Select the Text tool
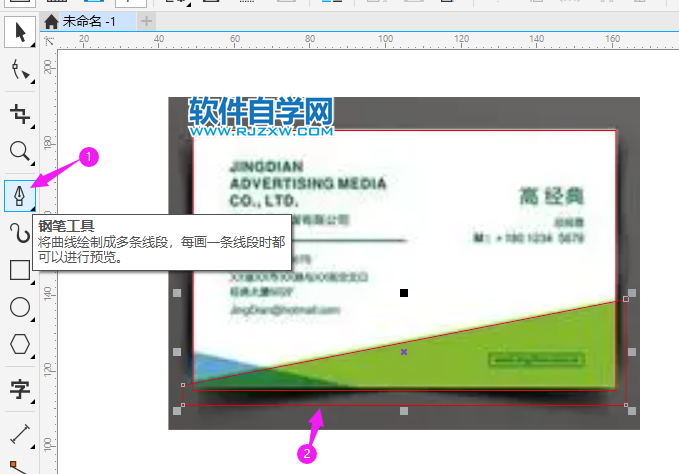Viewport: 679px width, 474px height. [19, 390]
